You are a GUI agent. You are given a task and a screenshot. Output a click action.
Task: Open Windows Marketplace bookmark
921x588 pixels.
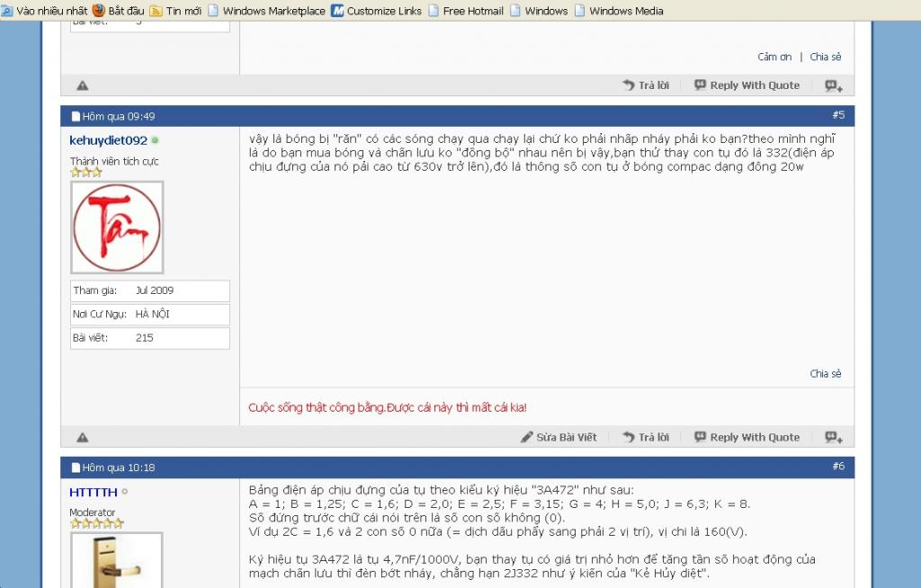click(x=266, y=11)
